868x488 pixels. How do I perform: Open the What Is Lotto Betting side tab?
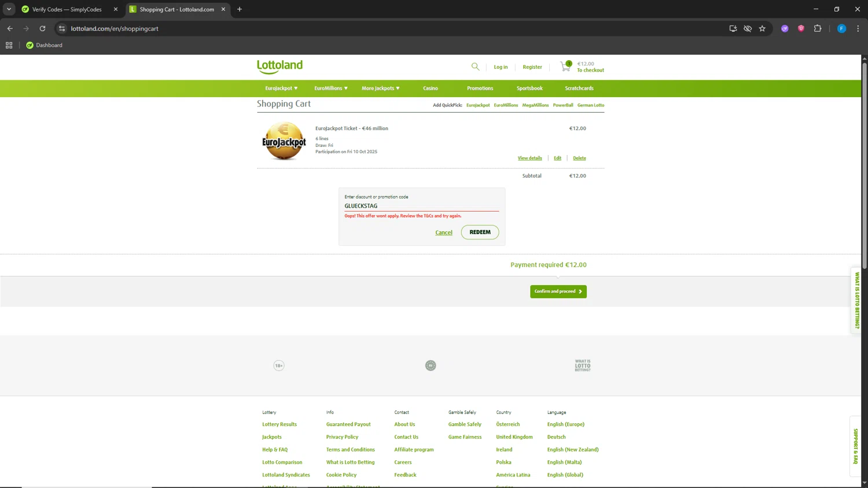coord(856,301)
